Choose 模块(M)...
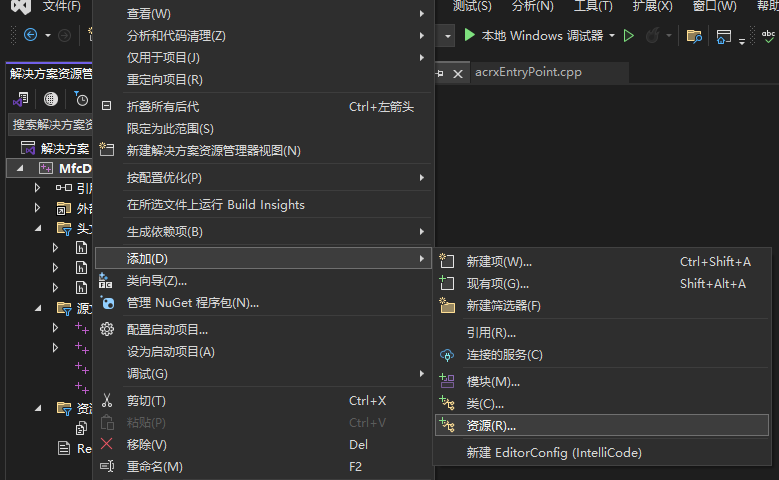 [602, 382]
